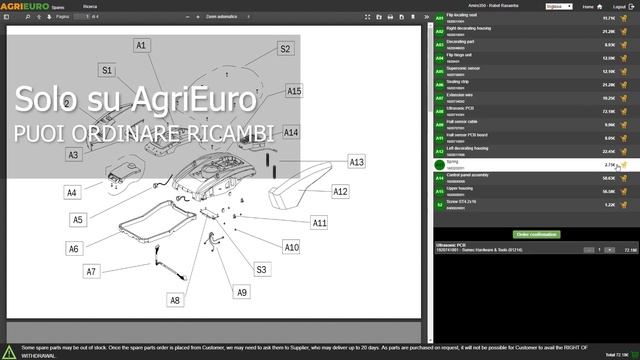Click the AgriEuro logo

24,6
